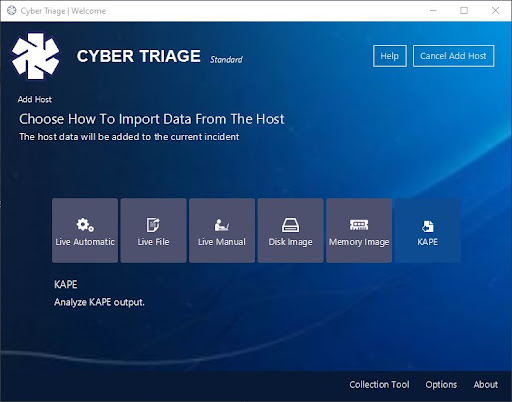
Task: Click the 'Standard' edition label
Action: tap(226, 60)
